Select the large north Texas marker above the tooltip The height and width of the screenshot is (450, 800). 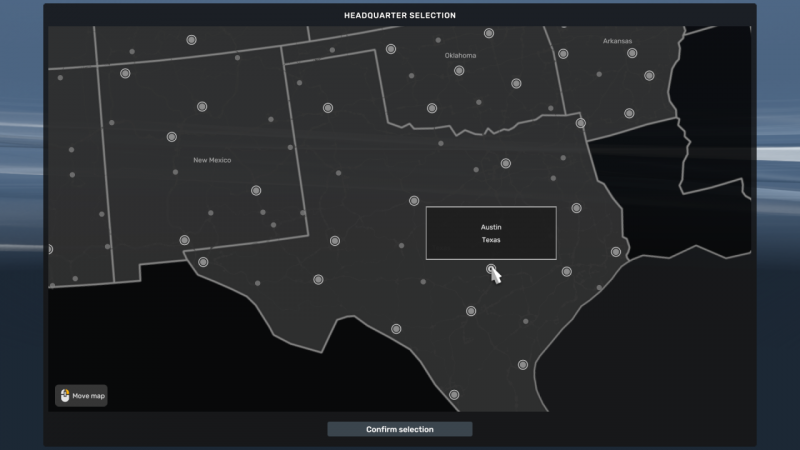click(506, 163)
